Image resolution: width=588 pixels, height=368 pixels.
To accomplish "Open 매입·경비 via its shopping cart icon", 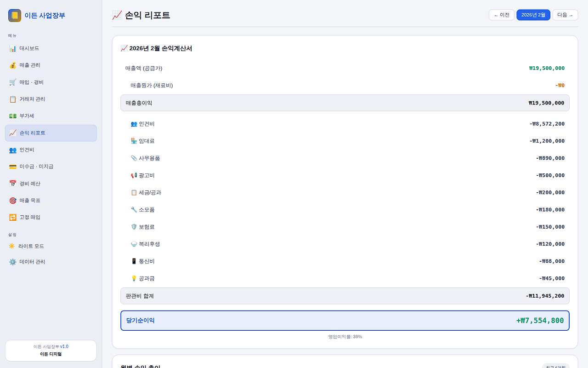I will [13, 82].
